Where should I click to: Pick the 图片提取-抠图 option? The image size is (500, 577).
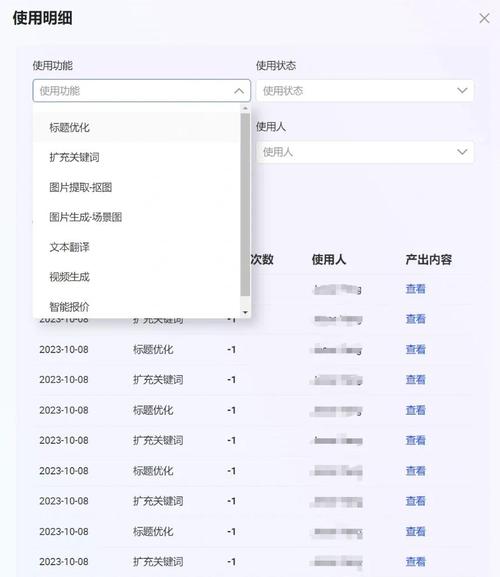point(137,187)
